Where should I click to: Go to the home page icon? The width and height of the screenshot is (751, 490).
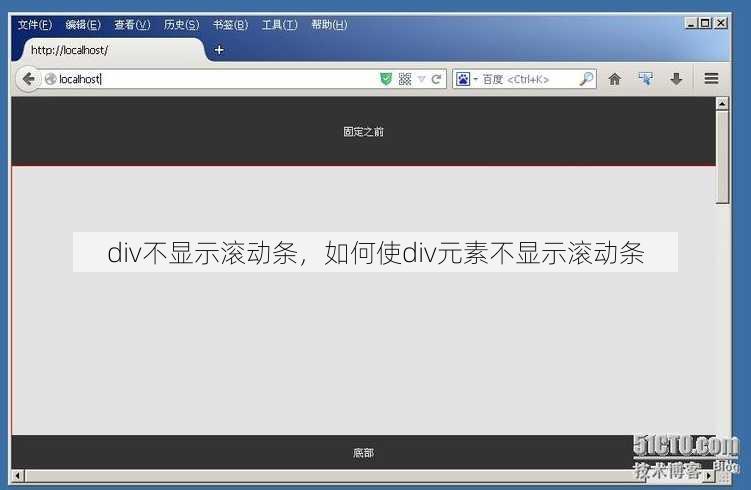614,79
